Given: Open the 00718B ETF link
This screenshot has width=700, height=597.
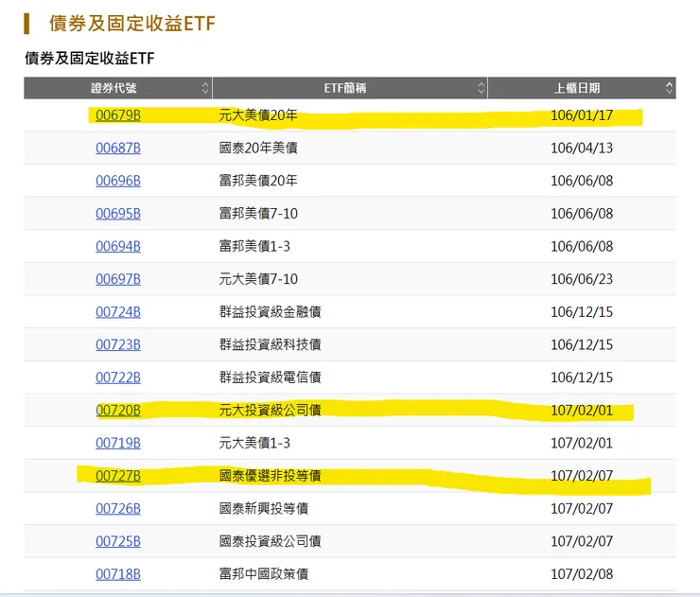Looking at the screenshot, I should pyautogui.click(x=118, y=574).
